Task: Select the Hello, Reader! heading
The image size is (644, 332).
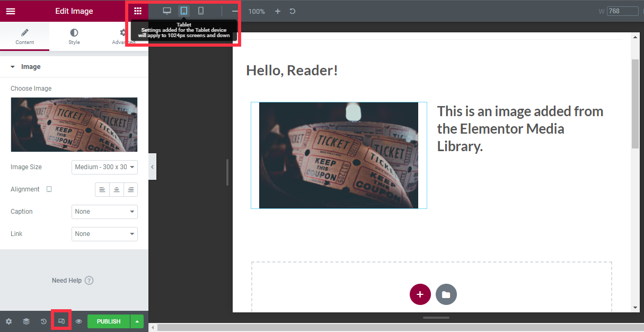Action: 292,71
